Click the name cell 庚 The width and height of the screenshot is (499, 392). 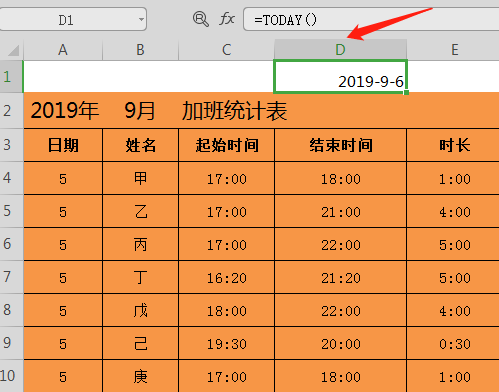[x=140, y=376]
